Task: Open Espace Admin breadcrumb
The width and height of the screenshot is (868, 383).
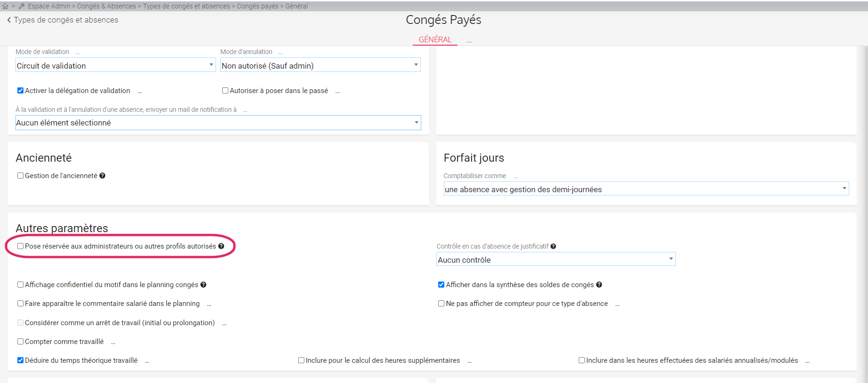Action: (x=49, y=6)
